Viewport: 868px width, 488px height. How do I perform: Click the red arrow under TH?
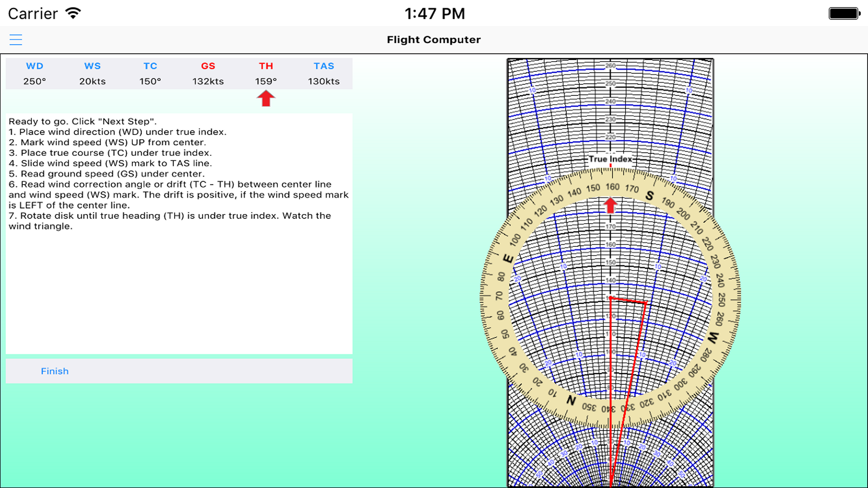coord(266,99)
